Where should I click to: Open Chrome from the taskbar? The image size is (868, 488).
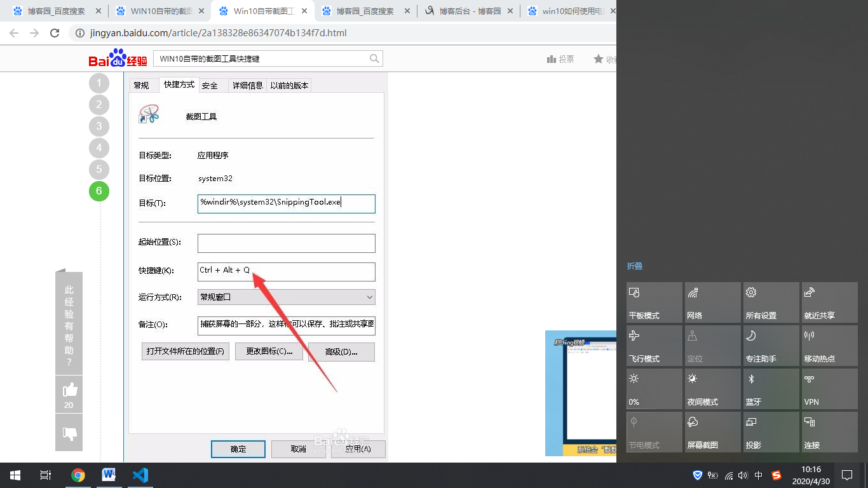tap(78, 475)
